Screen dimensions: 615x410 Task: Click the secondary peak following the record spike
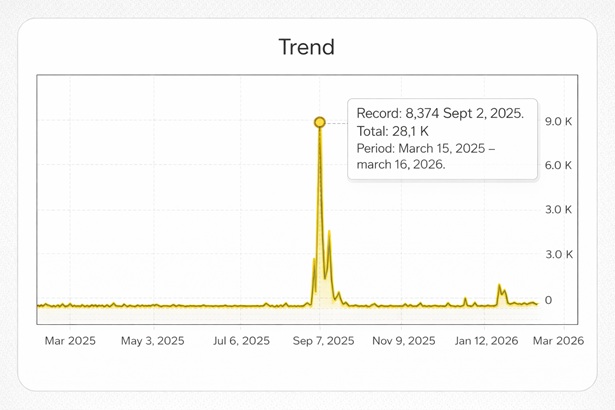click(329, 233)
